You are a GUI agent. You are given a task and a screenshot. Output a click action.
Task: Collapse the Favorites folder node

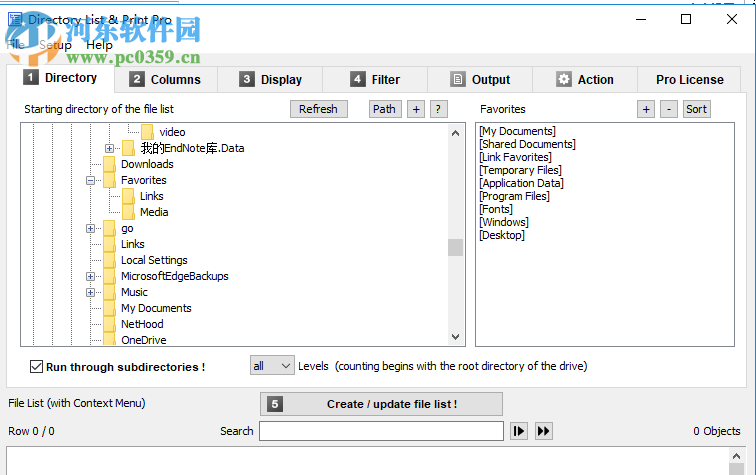(x=90, y=180)
